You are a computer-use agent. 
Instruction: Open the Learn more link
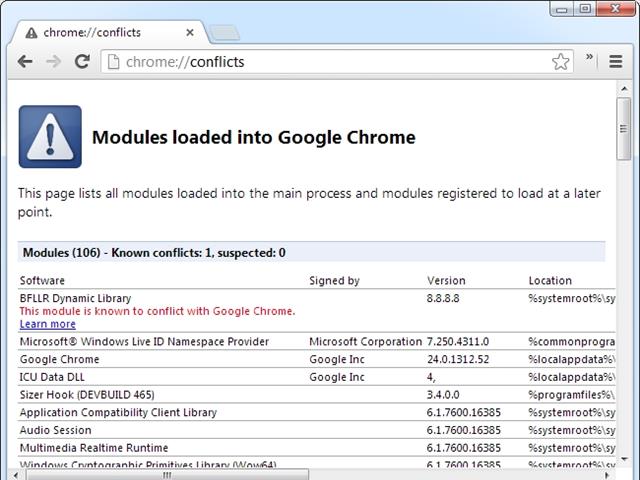click(x=47, y=324)
